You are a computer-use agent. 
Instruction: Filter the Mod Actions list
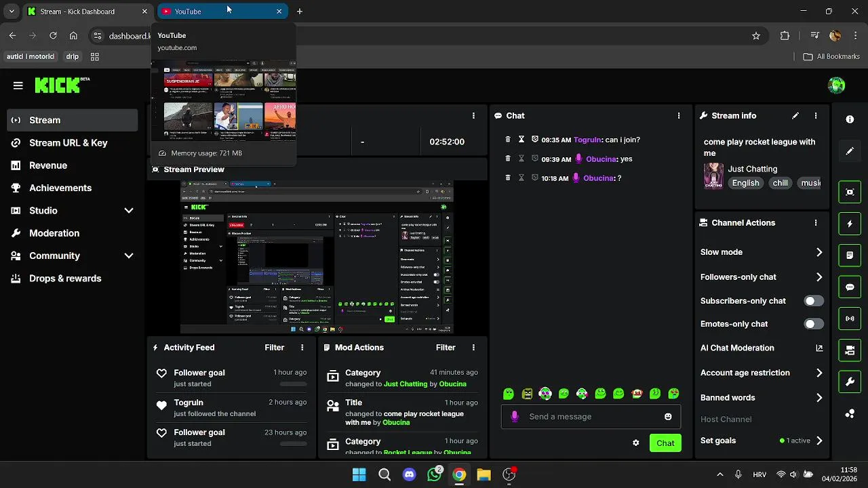click(x=446, y=348)
